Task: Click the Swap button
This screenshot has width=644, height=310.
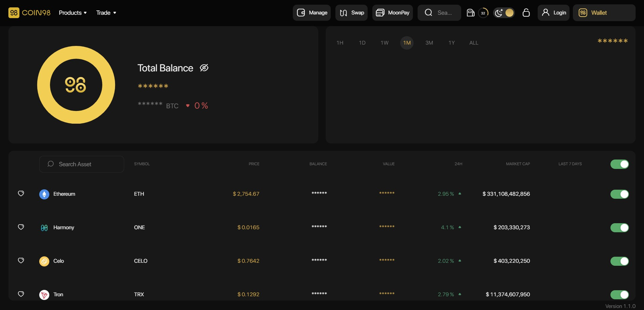Action: click(x=352, y=13)
